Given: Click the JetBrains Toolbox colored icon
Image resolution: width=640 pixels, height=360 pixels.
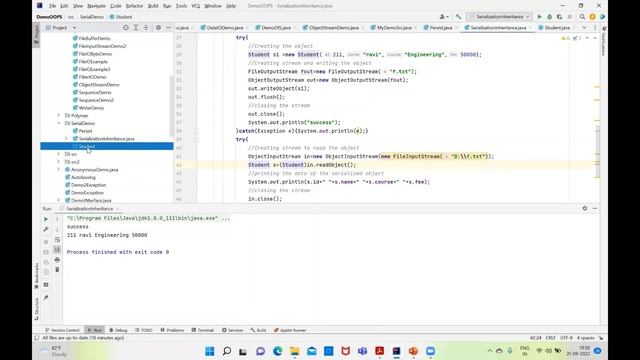Looking at the screenshot, I should (x=602, y=17).
